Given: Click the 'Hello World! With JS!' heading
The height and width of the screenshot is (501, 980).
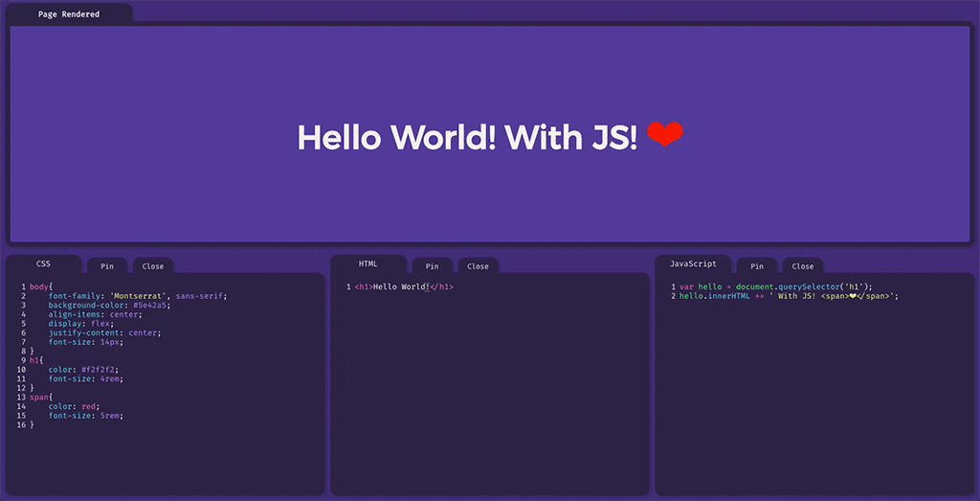Looking at the screenshot, I should 467,137.
